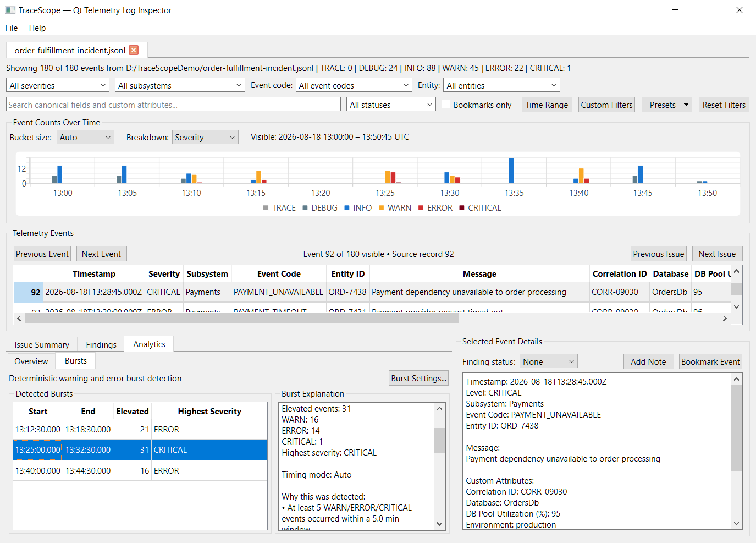Focus the search canonical fields input
Screen dimensions: 756x543
coord(173,105)
